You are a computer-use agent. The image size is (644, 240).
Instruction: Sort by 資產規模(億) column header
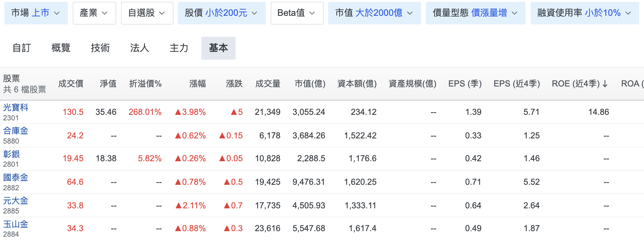tap(413, 84)
